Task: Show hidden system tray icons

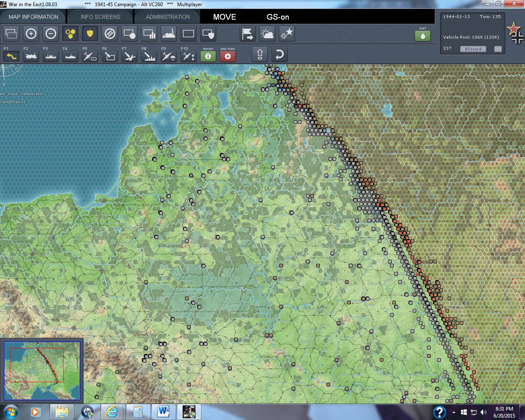Action: coord(454,412)
